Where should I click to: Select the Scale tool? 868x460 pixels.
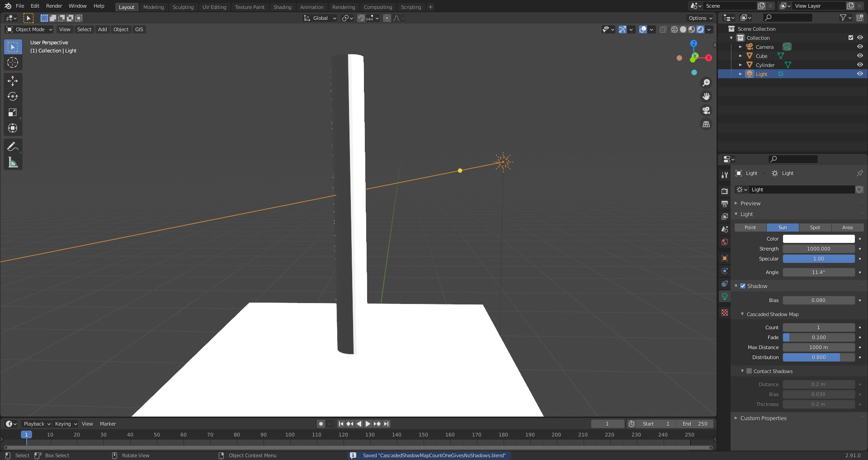(13, 112)
